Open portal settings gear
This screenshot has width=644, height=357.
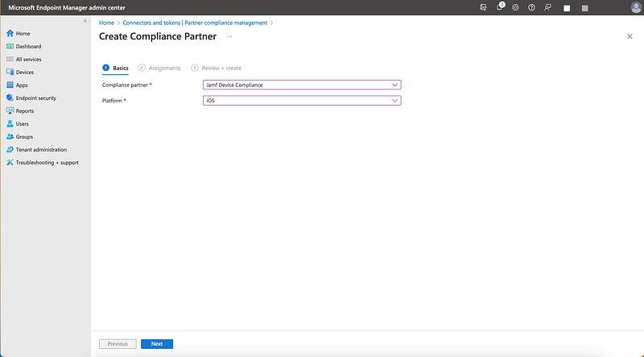(515, 7)
